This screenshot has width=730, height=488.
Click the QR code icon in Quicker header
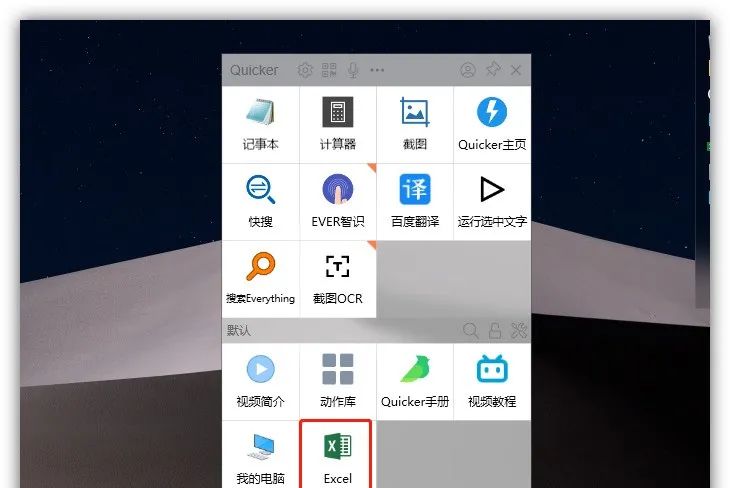pyautogui.click(x=329, y=70)
